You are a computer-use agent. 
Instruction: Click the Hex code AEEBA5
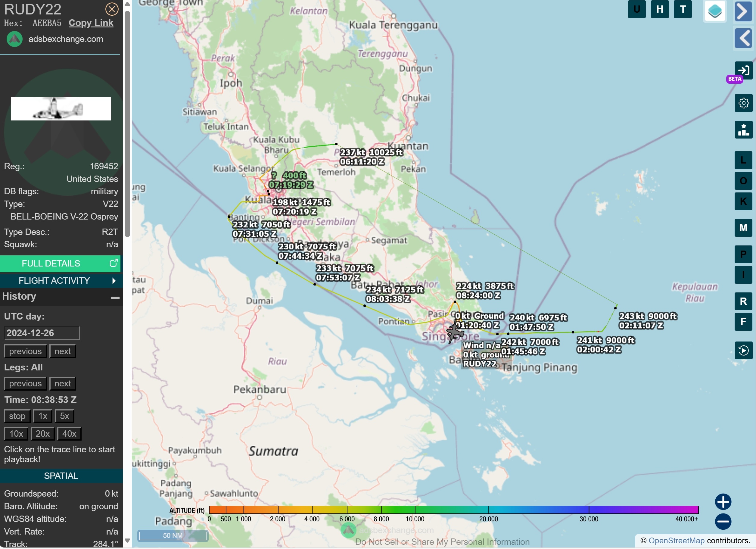coord(47,23)
